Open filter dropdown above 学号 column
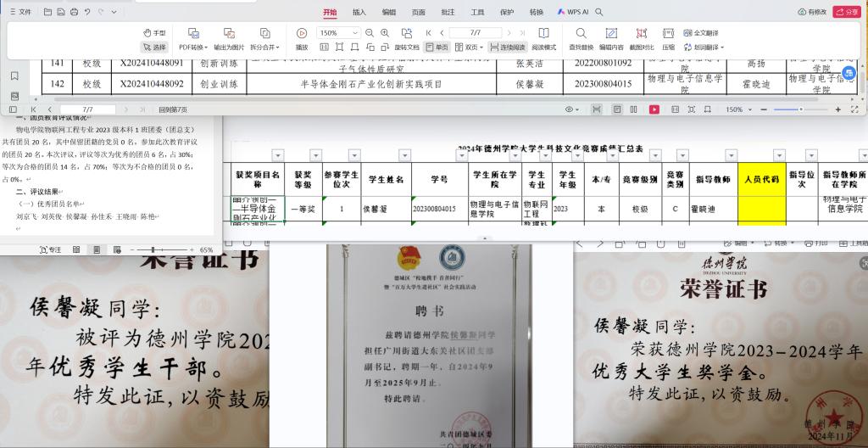Viewport: 868px width, 448px height. [x=462, y=156]
